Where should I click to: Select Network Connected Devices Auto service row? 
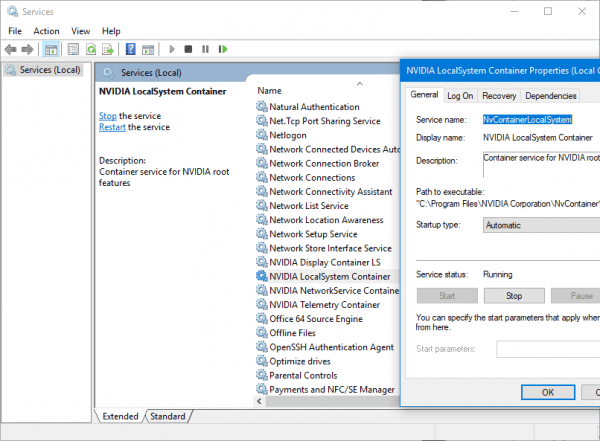334,149
